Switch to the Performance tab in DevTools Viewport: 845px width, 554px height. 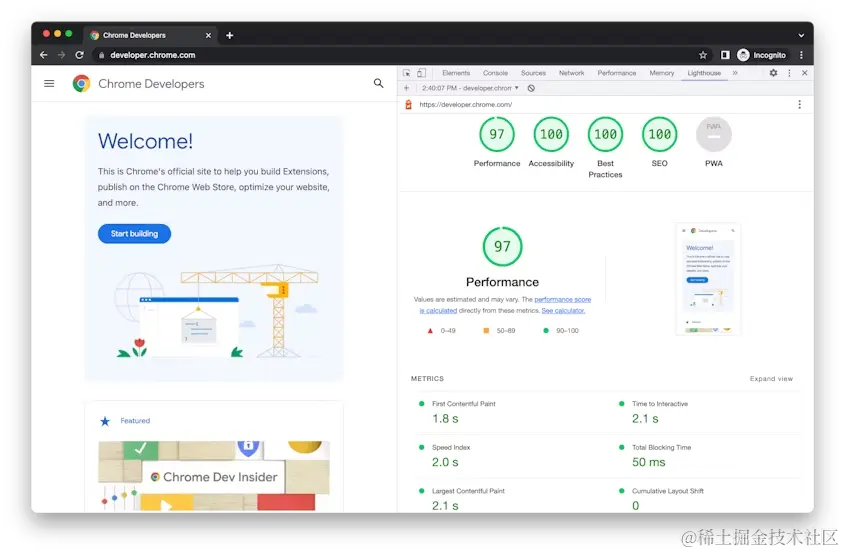click(x=617, y=73)
